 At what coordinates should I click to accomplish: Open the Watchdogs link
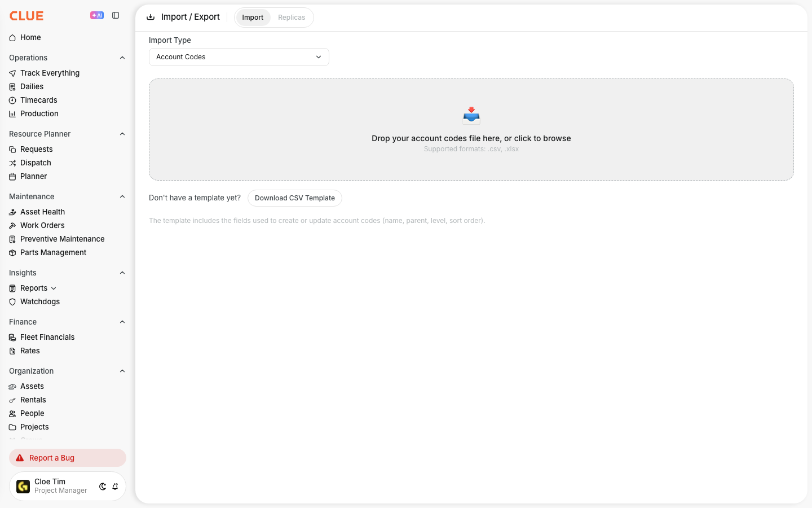(40, 301)
